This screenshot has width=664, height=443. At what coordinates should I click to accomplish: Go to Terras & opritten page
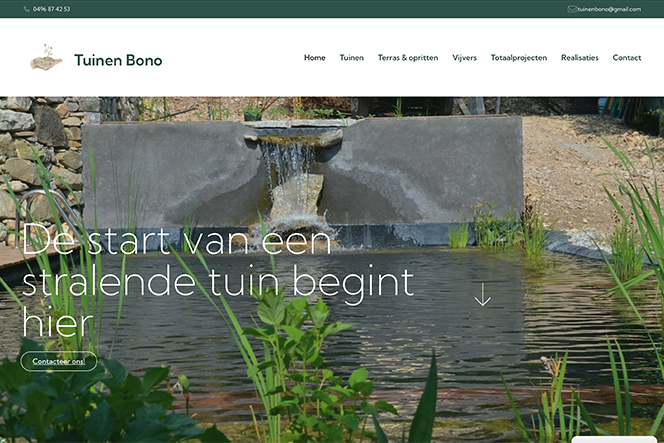pyautogui.click(x=408, y=58)
